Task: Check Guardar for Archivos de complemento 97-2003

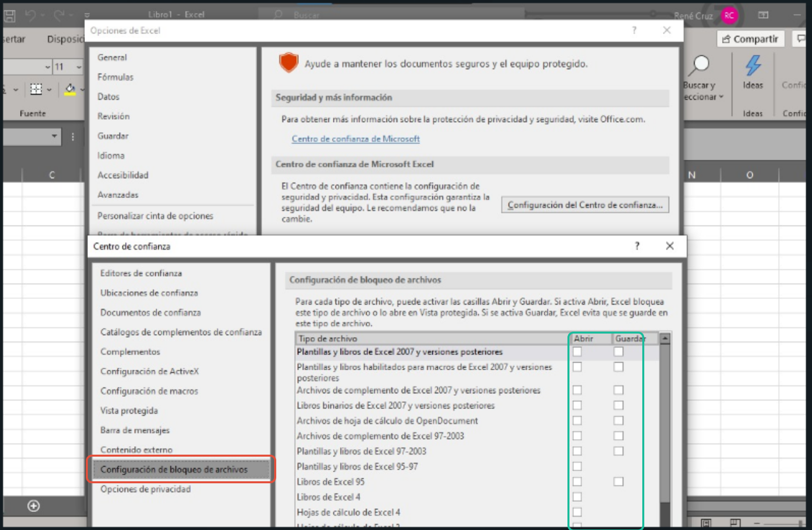Action: (x=618, y=436)
